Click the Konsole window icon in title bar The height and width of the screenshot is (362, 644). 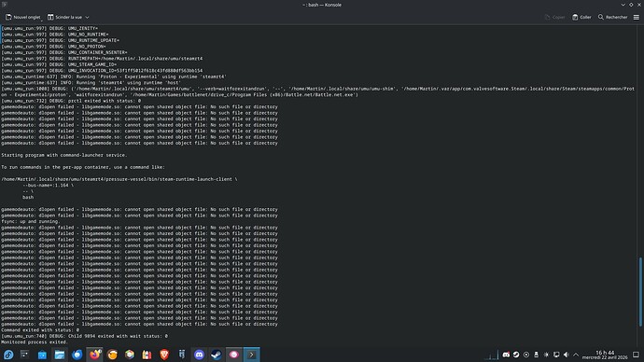(x=5, y=5)
